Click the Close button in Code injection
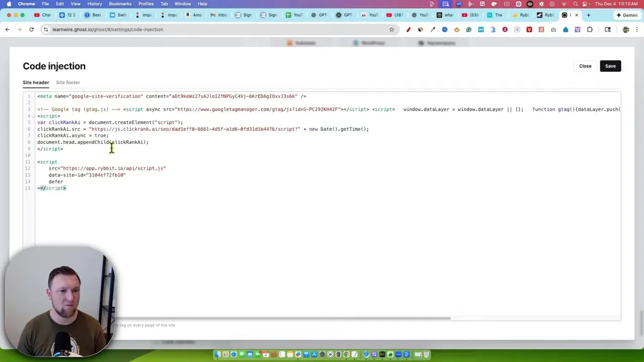Viewport: 644px width, 362px height. click(x=585, y=66)
